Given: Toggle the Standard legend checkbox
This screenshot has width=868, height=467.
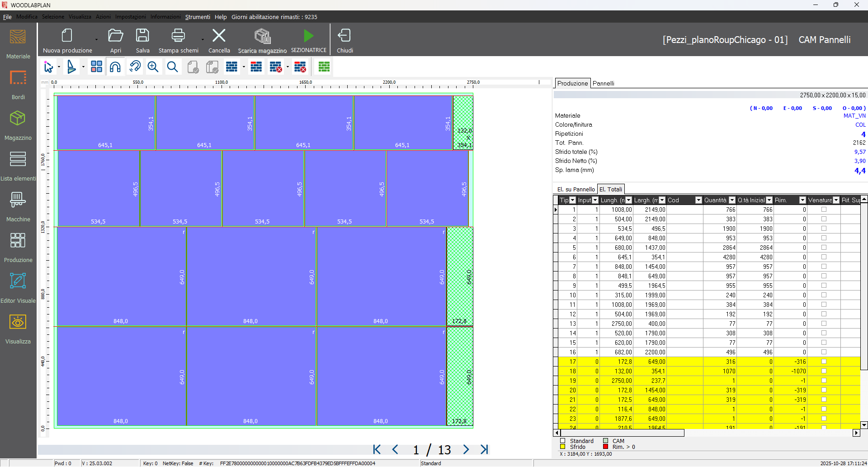Looking at the screenshot, I should [x=562, y=440].
